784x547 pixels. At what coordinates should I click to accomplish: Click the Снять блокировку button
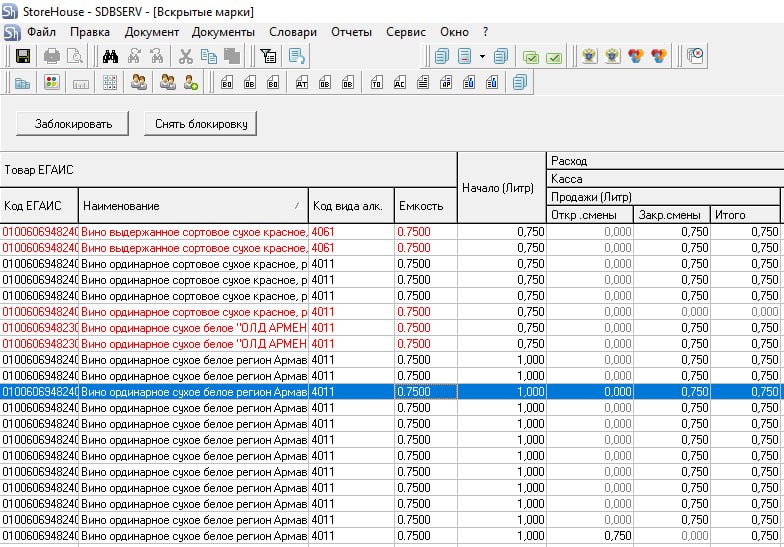coord(200,124)
